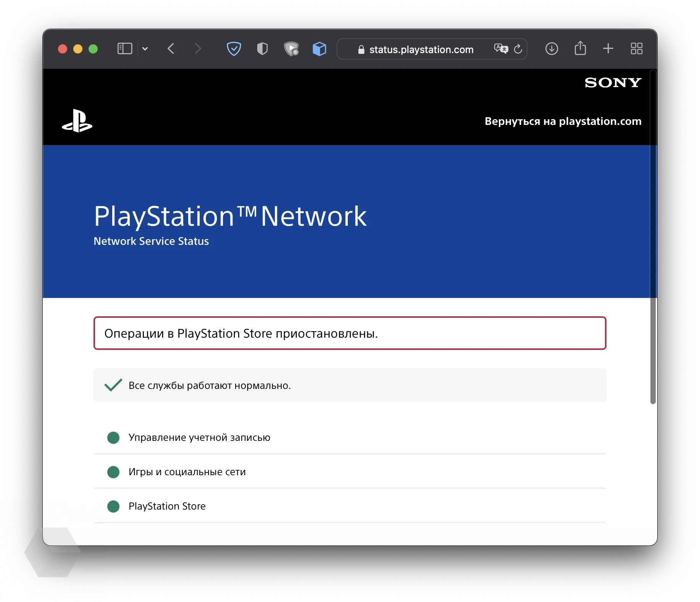Show the downloads list

pos(552,49)
